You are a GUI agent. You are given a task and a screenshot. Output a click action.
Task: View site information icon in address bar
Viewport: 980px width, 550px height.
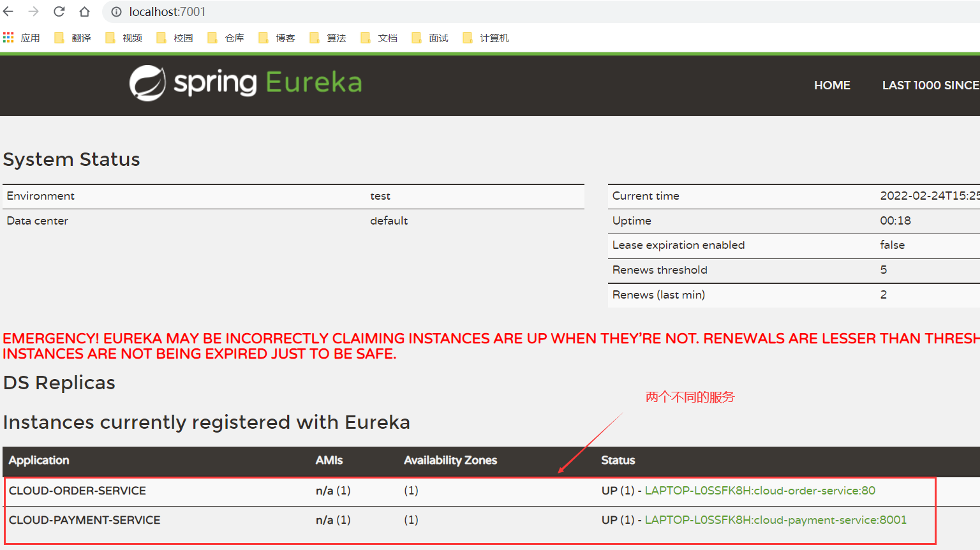pos(116,11)
